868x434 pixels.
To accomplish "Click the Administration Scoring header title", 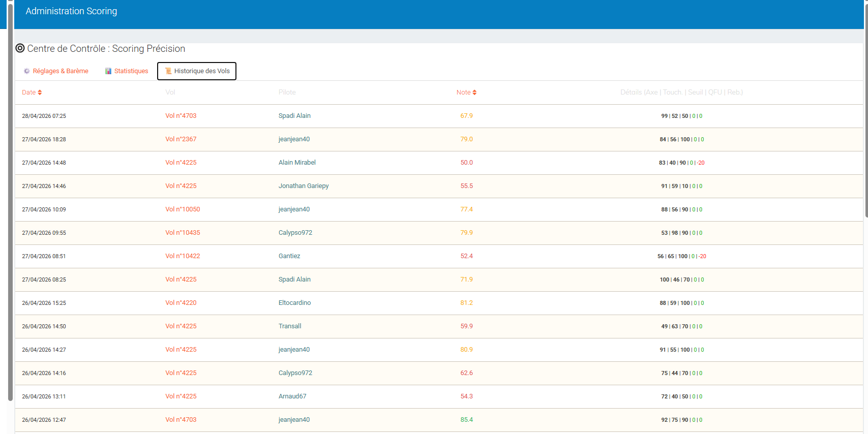I will pos(71,11).
